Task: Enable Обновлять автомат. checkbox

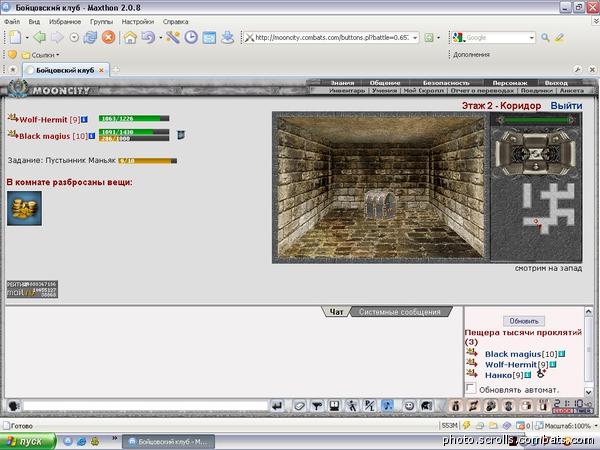Action: coord(470,388)
